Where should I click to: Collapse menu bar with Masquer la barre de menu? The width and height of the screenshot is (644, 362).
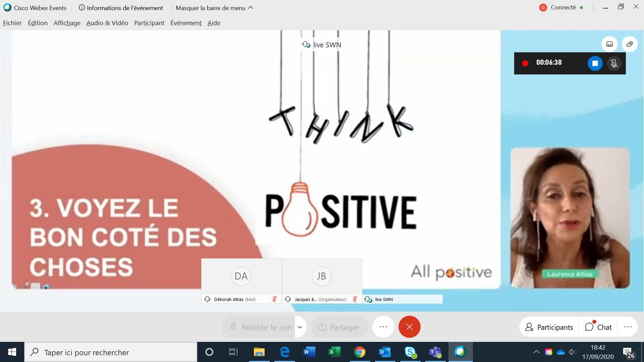coord(215,8)
